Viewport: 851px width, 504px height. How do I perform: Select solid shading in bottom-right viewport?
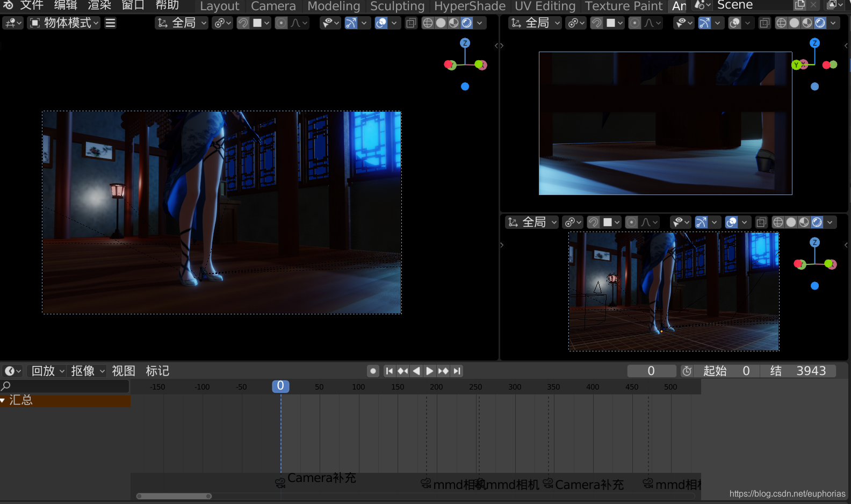[791, 222]
